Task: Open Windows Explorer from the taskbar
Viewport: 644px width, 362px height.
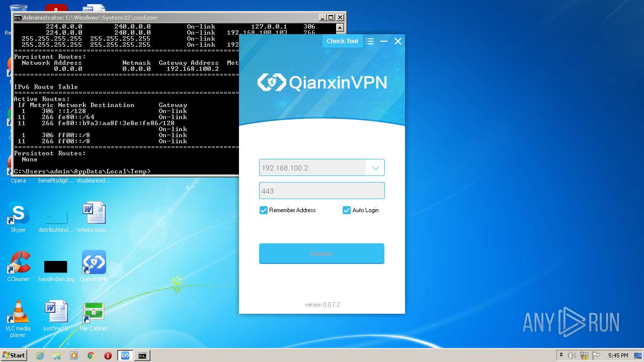Action: pyautogui.click(x=57, y=355)
